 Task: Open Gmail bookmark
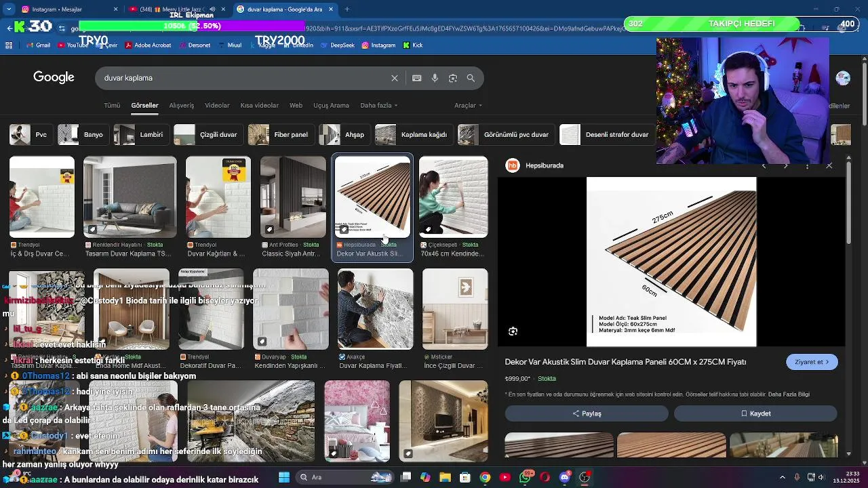tap(38, 45)
